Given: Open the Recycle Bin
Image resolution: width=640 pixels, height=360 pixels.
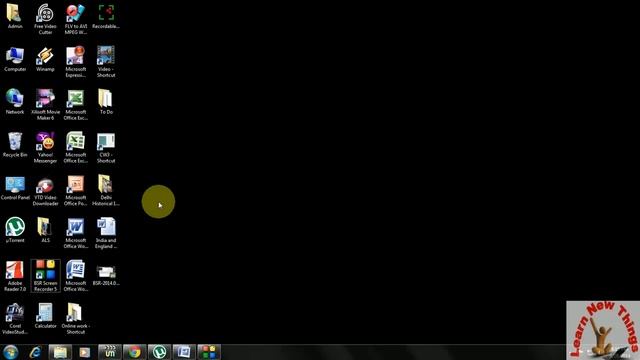Looking at the screenshot, I should 15,145.
